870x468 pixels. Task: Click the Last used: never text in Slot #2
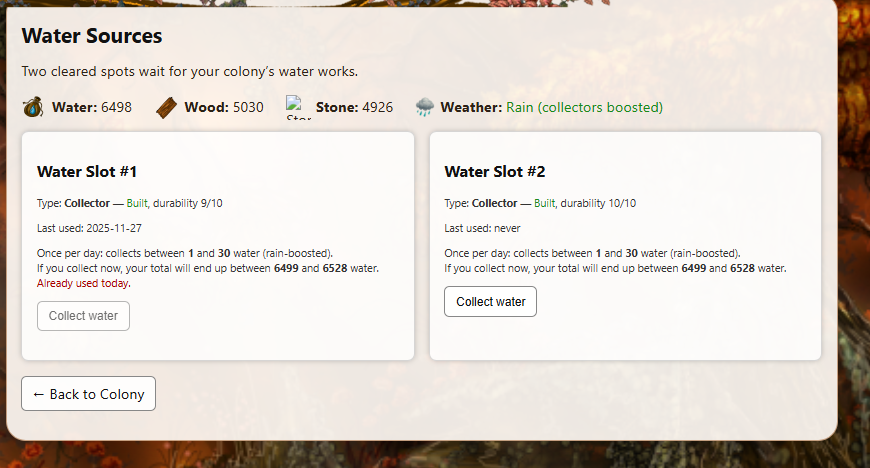(482, 228)
